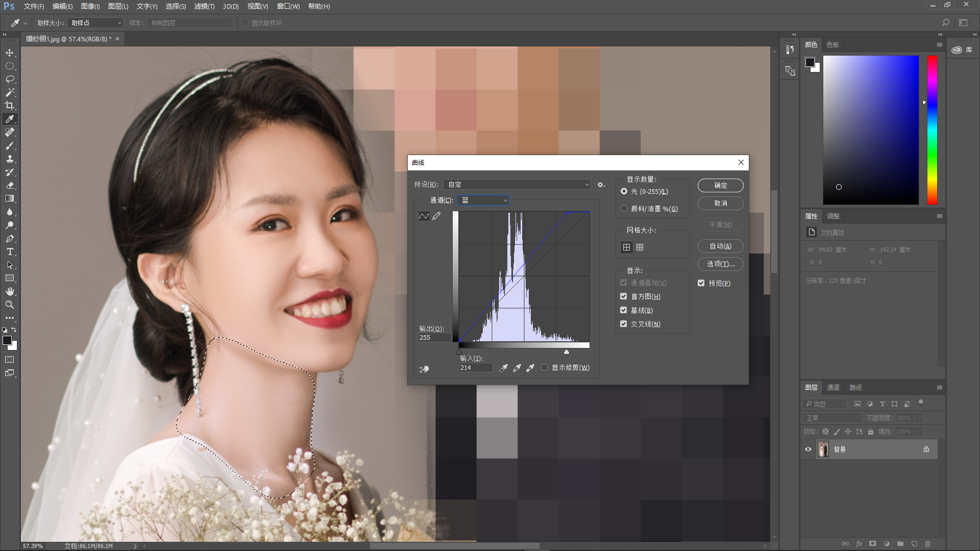Click curve point edit tool in Curves
980x551 pixels.
tap(424, 216)
